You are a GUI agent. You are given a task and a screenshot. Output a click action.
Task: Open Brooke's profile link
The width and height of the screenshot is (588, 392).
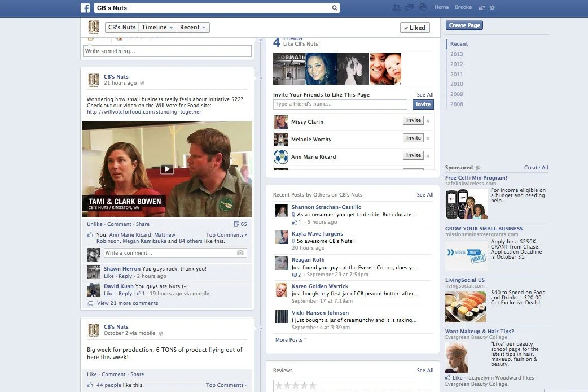click(x=463, y=7)
